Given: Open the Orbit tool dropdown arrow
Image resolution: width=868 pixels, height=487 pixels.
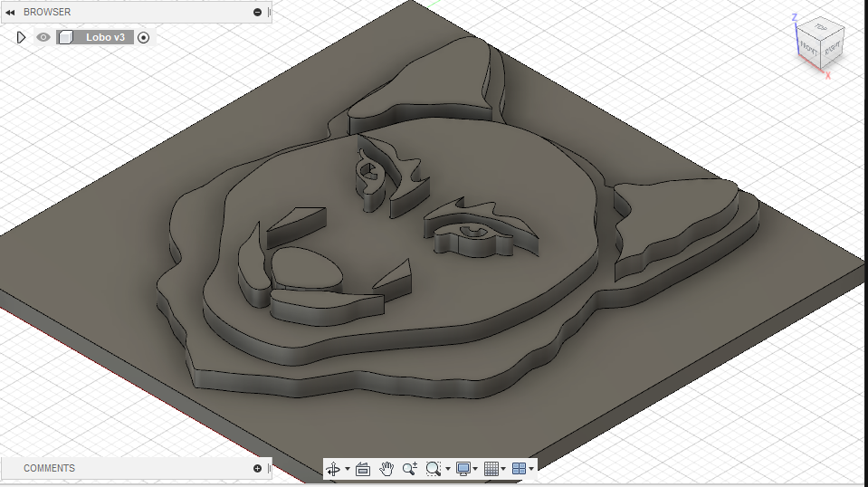Looking at the screenshot, I should point(347,469).
